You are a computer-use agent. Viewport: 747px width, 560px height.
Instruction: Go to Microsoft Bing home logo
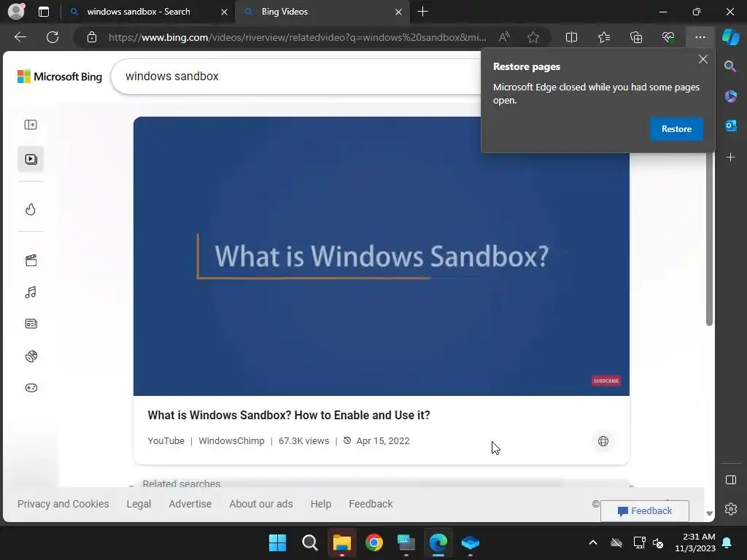(60, 77)
